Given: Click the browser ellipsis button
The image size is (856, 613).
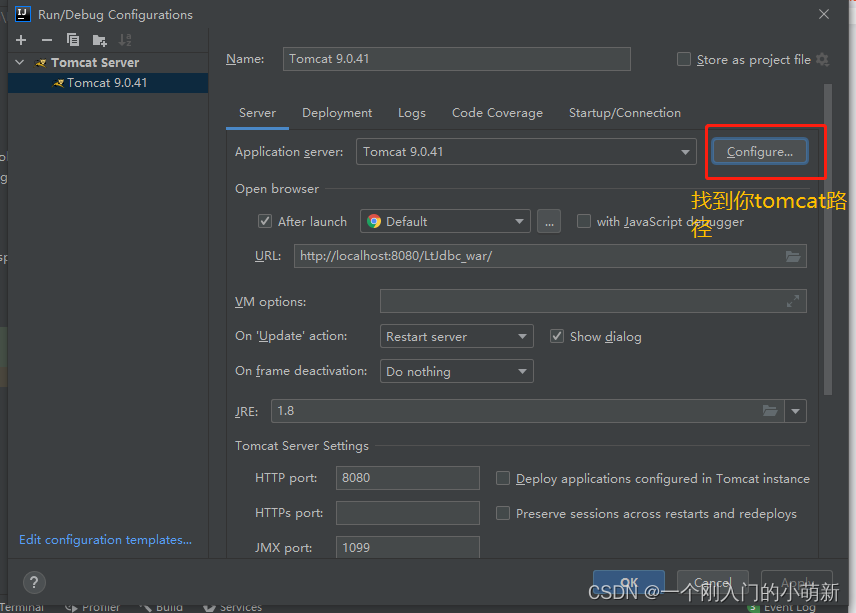Looking at the screenshot, I should [x=549, y=221].
